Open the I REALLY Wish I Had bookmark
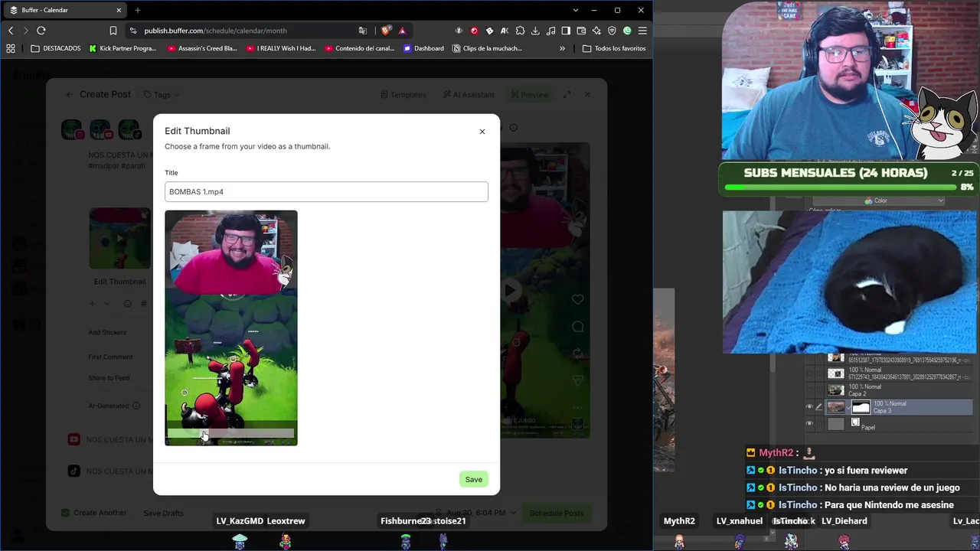The height and width of the screenshot is (551, 980). 281,48
